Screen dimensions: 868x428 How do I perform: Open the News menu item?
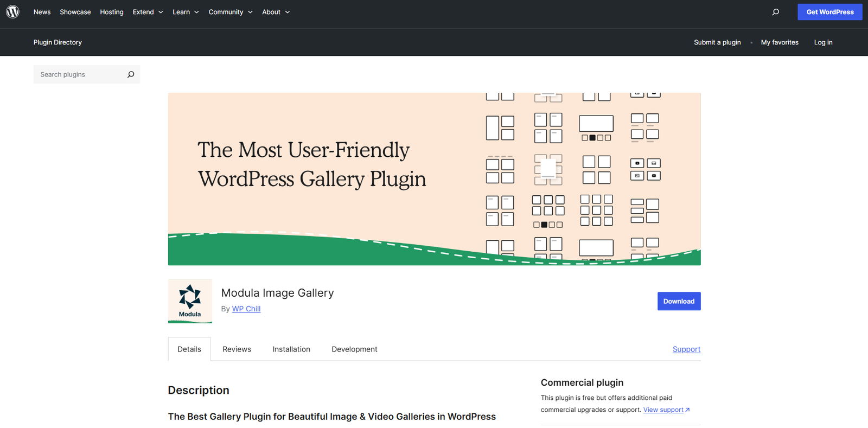pos(42,12)
